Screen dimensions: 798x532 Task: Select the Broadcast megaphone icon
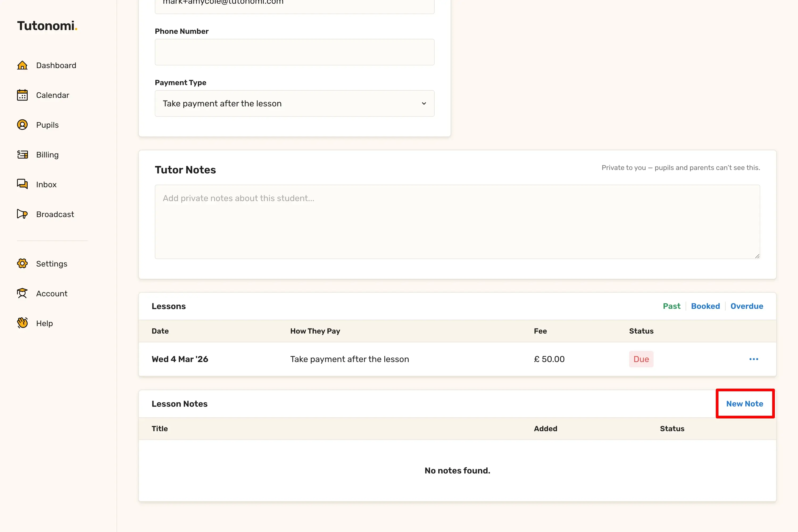pyautogui.click(x=22, y=214)
